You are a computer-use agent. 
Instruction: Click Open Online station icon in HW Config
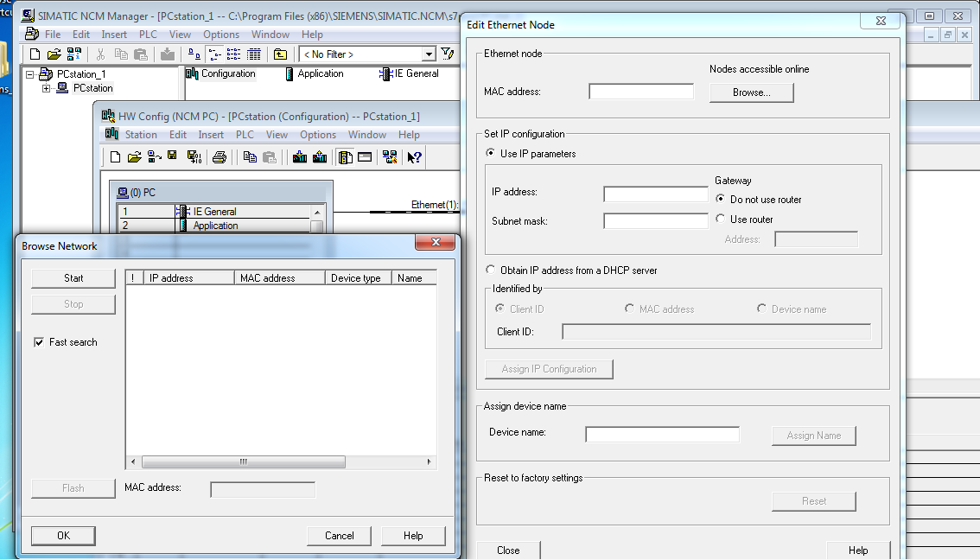tap(155, 157)
